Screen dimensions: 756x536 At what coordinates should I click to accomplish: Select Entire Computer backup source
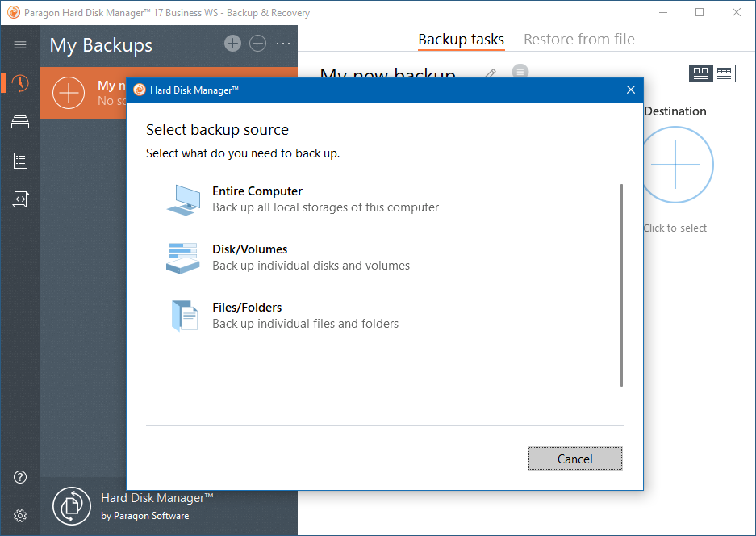click(303, 199)
